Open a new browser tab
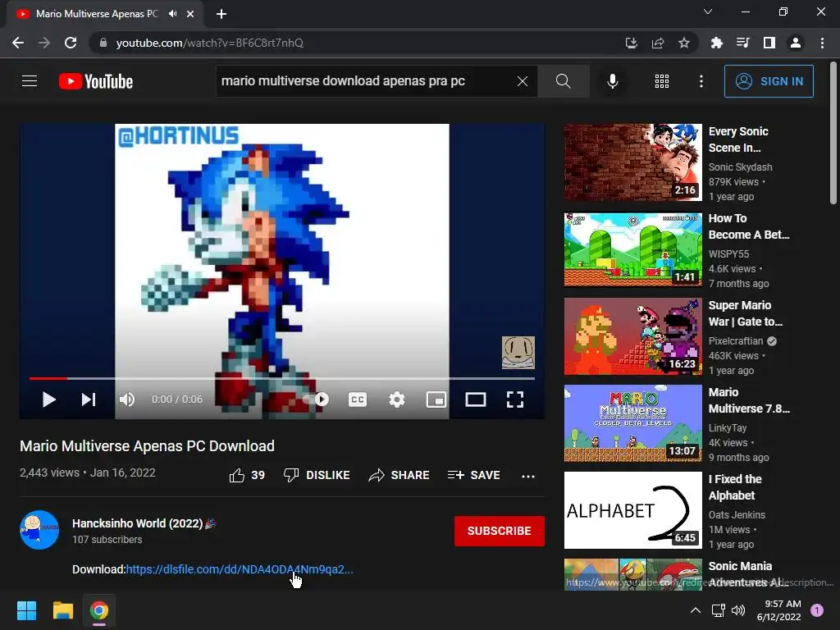Image resolution: width=840 pixels, height=630 pixels. (221, 14)
